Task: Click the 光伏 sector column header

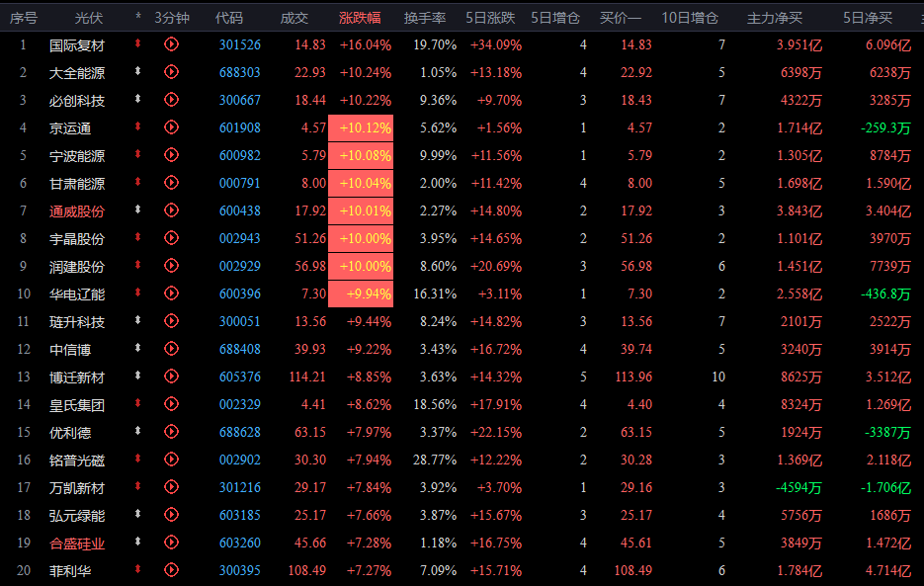Action: pos(89,18)
